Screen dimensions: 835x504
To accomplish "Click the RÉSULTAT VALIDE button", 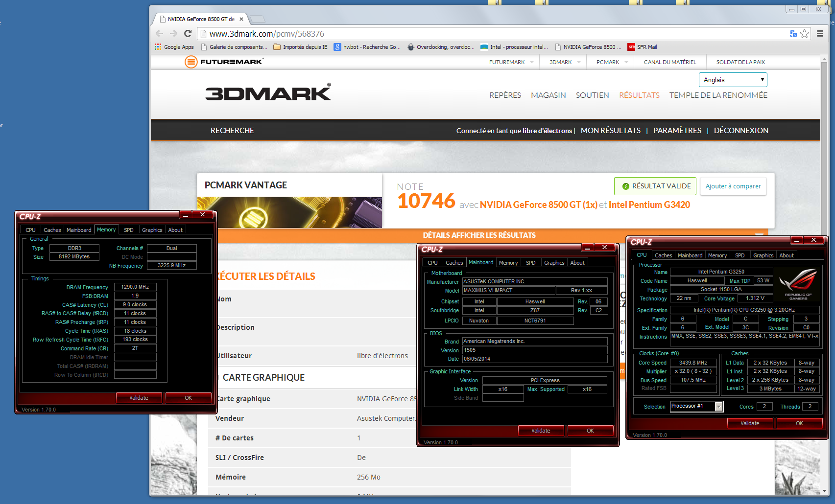I will [655, 186].
